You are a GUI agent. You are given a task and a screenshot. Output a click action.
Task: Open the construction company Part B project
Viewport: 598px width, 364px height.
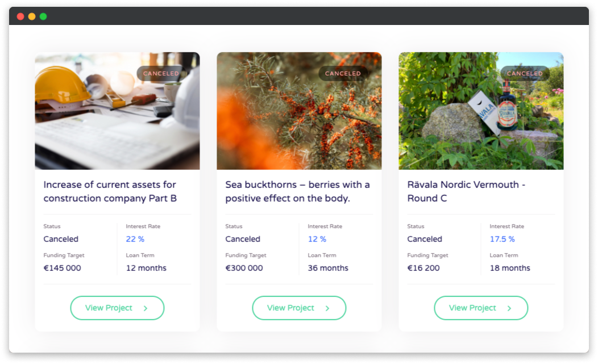[x=117, y=308]
